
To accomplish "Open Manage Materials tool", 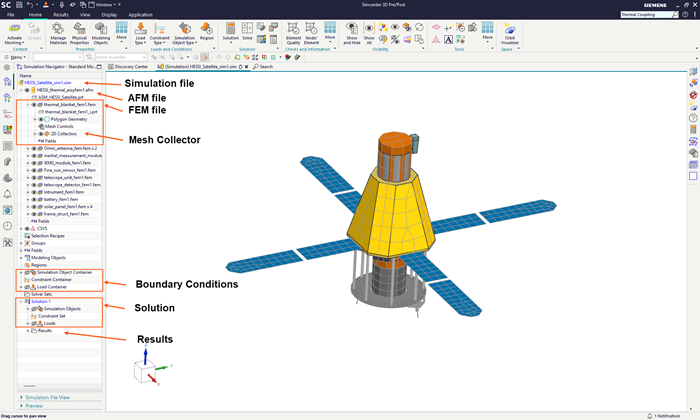I will click(x=58, y=33).
